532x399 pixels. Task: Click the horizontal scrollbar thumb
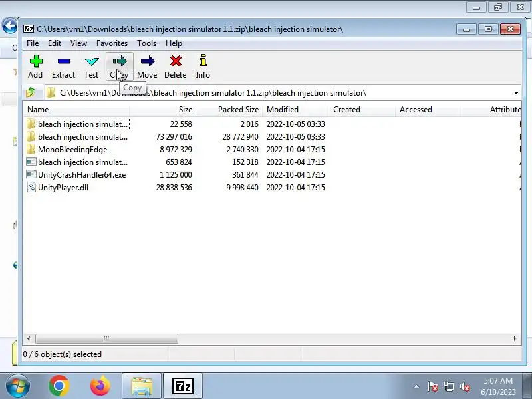106,338
